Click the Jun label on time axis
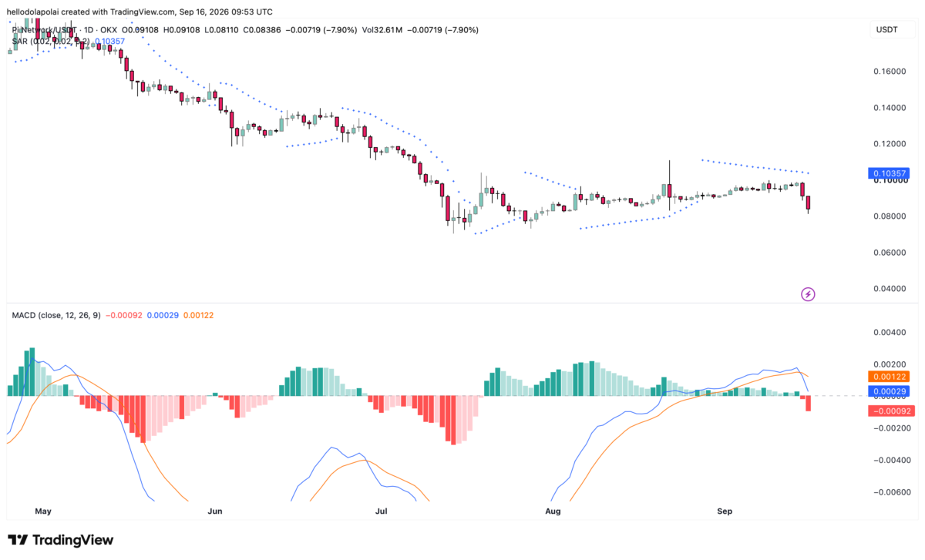The width and height of the screenshot is (925, 560). (215, 511)
